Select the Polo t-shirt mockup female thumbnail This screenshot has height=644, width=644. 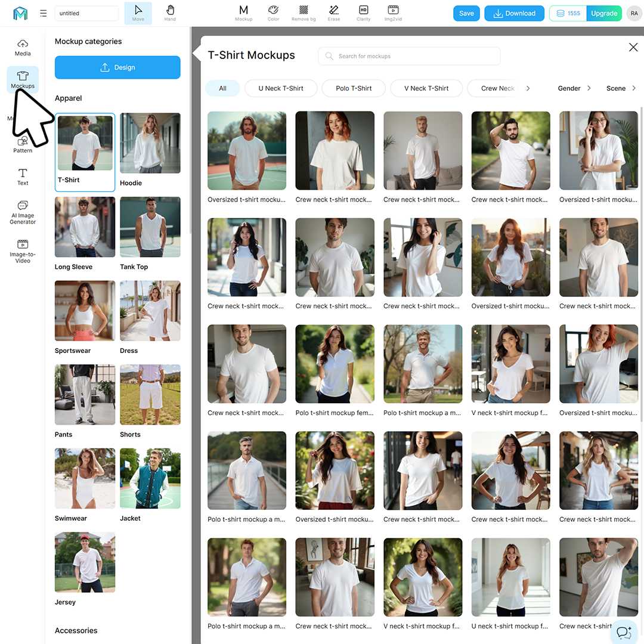pos(335,364)
